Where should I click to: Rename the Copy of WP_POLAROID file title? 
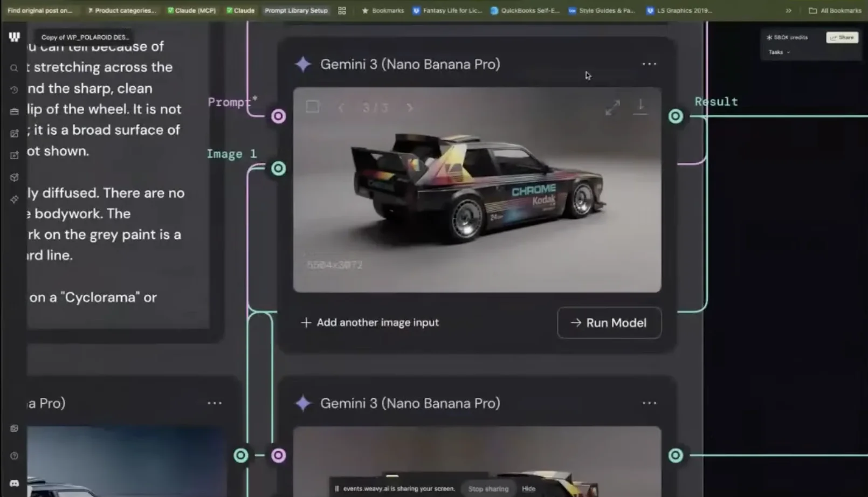pyautogui.click(x=85, y=37)
